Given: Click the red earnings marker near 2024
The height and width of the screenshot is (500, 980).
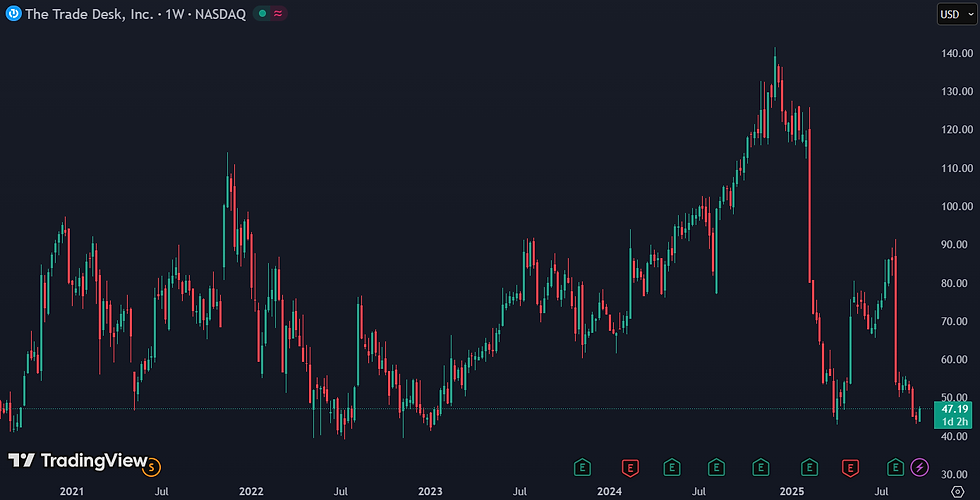Looking at the screenshot, I should pyautogui.click(x=629, y=467).
